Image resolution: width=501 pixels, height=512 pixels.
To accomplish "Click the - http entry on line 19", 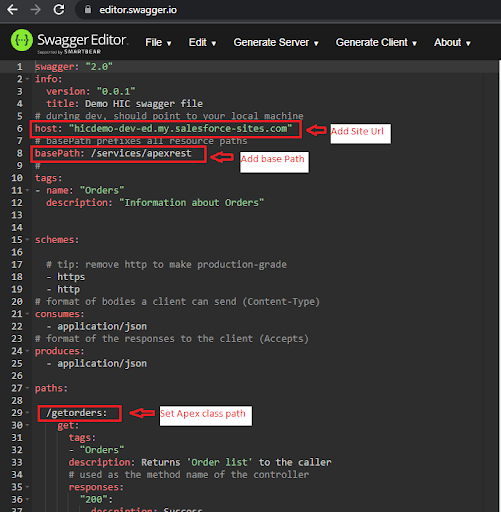I will coord(63,289).
